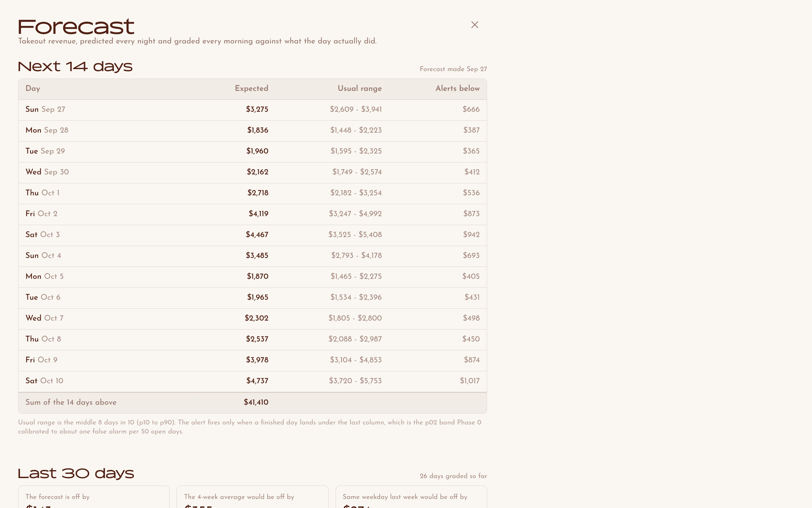This screenshot has width=812, height=508.
Task: Click expected value $4,119
Action: tap(258, 214)
